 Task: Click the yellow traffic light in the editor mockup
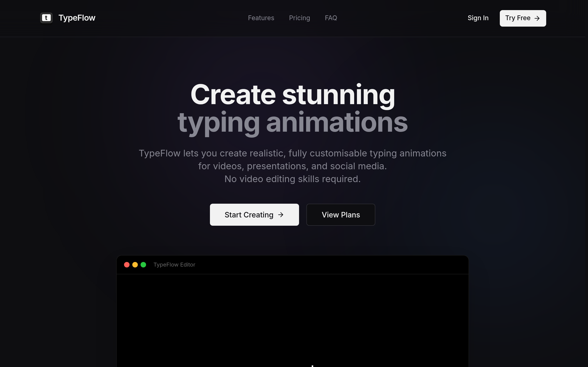135,264
